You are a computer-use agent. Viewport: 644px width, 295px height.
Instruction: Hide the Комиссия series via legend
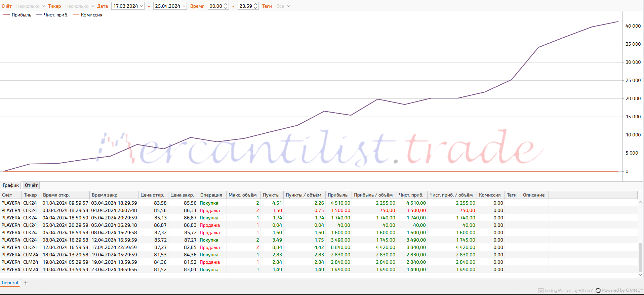click(x=88, y=15)
